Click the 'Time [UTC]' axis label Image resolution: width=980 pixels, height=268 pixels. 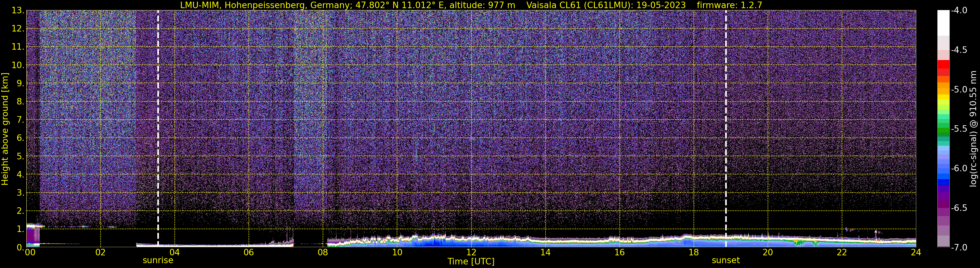pos(471,262)
